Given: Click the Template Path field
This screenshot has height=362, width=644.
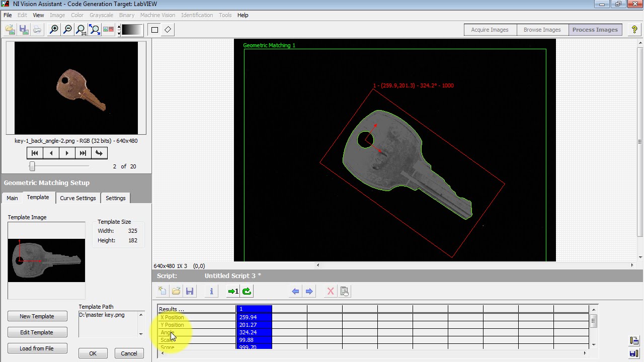Looking at the screenshot, I should (x=108, y=324).
